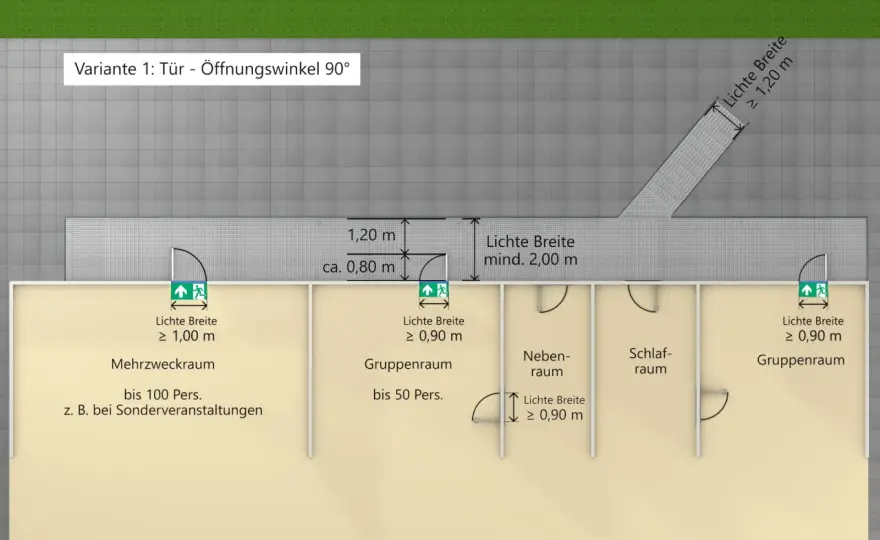Click the door swing arc above Mehrzweckraum
The image size is (880, 540).
(189, 264)
